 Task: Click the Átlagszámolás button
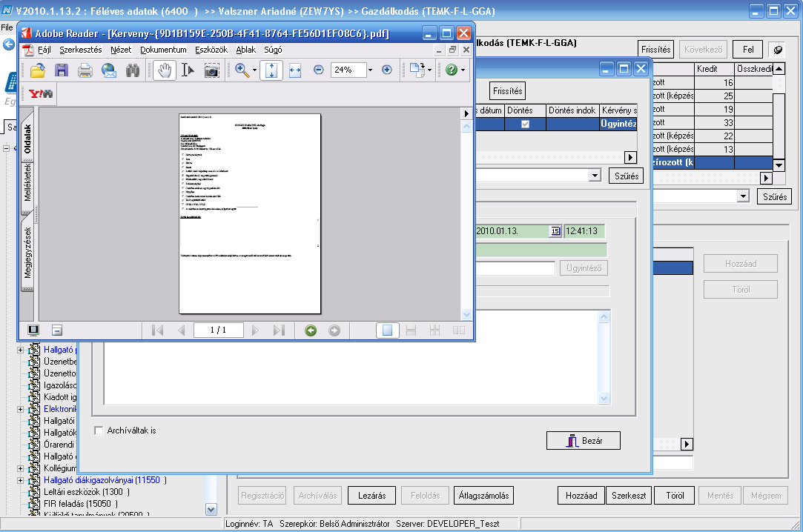483,496
